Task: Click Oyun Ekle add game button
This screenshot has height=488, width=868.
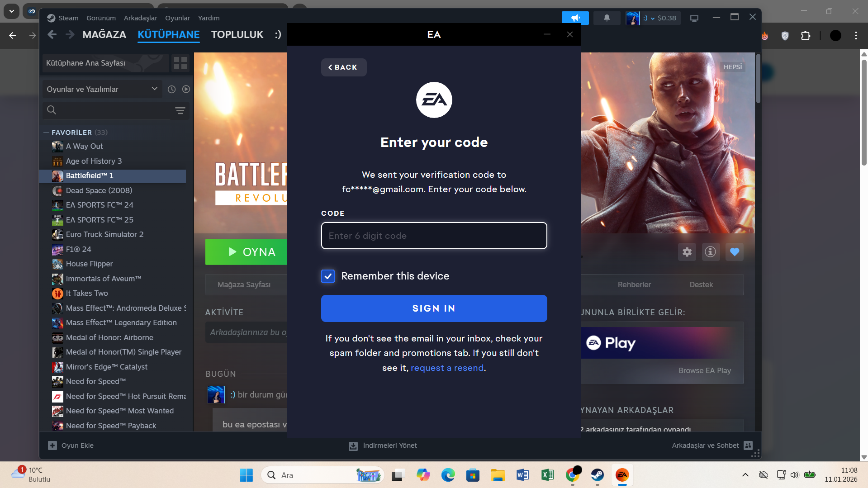Action: click(71, 445)
